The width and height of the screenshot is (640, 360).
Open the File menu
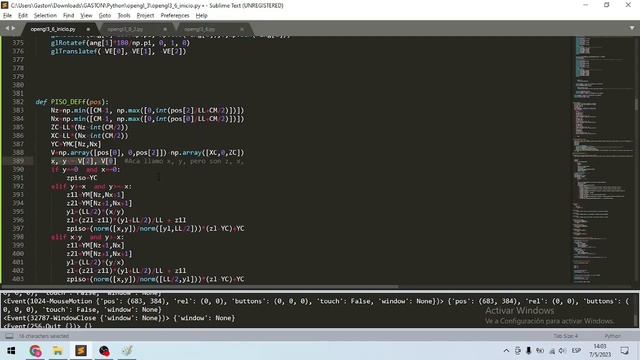point(7,16)
